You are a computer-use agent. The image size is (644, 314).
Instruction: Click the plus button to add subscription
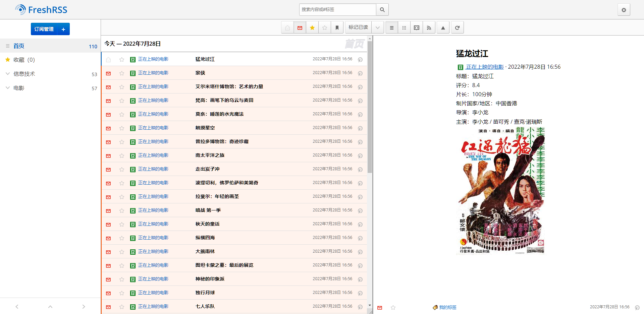(63, 29)
